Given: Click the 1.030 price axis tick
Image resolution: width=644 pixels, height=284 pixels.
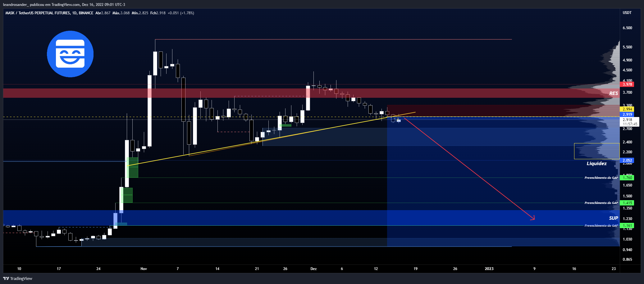Looking at the screenshot, I should (627, 239).
